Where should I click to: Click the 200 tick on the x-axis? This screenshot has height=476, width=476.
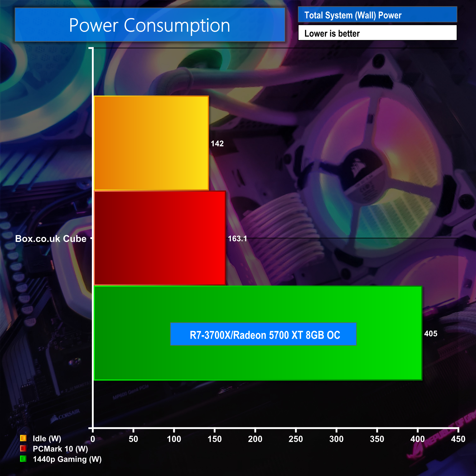click(255, 439)
